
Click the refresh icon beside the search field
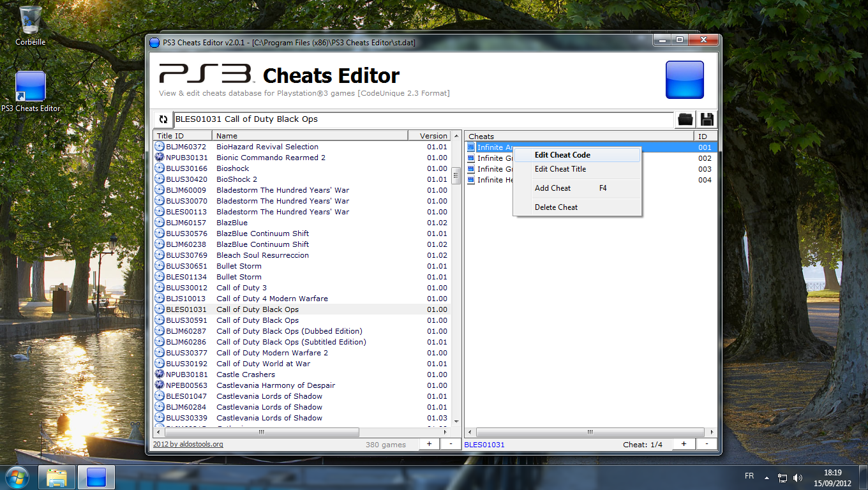tap(163, 119)
